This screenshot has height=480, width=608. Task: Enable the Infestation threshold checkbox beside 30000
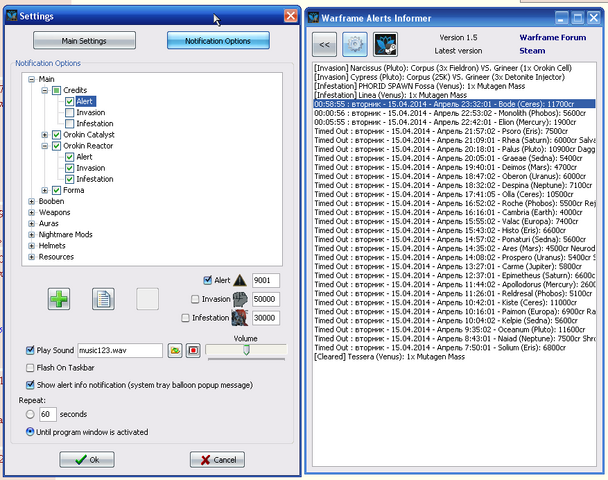pos(185,318)
